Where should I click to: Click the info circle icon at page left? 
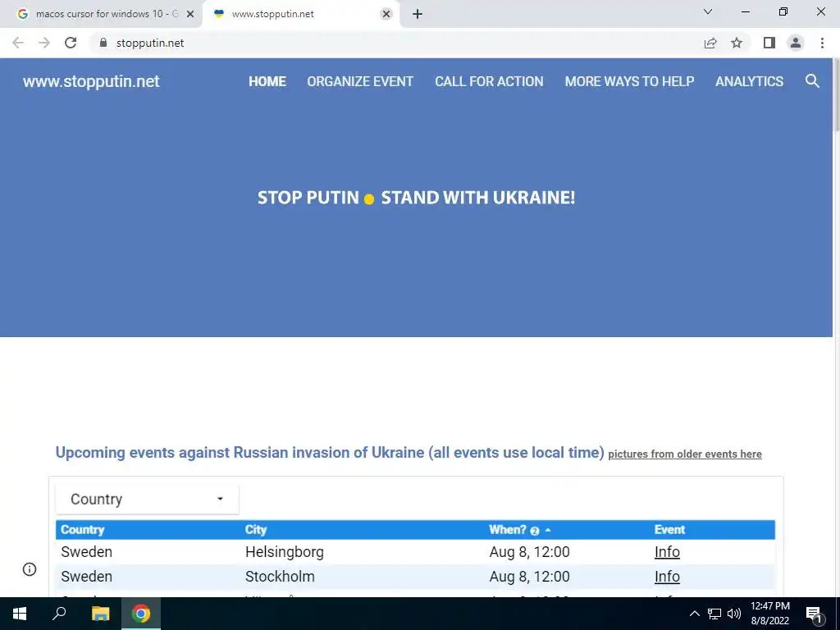point(30,569)
